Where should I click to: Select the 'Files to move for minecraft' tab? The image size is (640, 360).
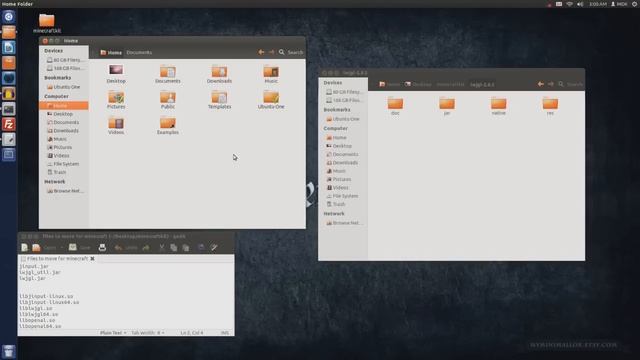click(x=58, y=259)
